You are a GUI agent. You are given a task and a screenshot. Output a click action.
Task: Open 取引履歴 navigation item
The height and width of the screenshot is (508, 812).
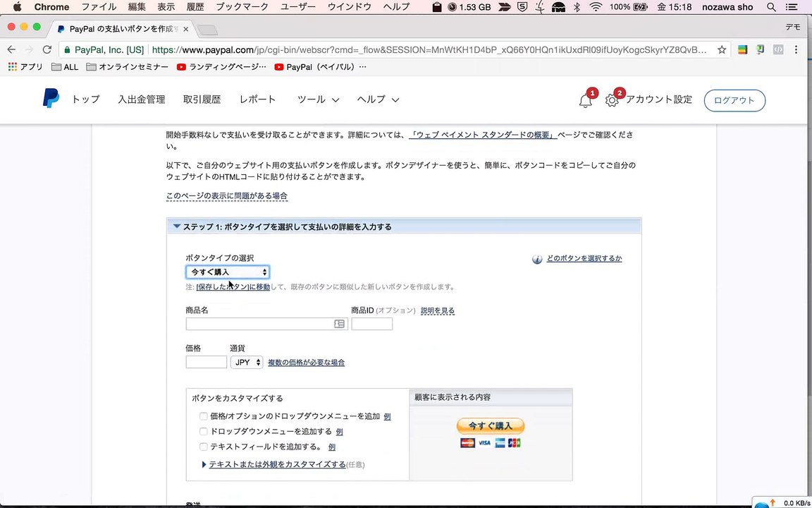202,99
